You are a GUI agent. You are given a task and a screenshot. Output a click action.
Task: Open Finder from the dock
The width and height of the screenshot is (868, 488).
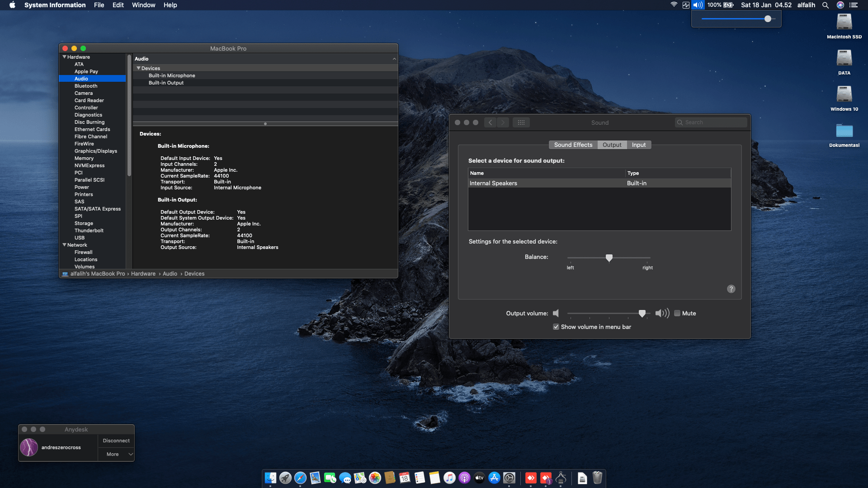(270, 478)
